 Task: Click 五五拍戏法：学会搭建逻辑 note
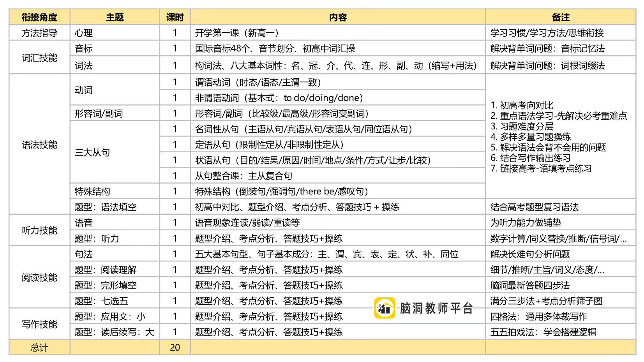(x=561, y=332)
